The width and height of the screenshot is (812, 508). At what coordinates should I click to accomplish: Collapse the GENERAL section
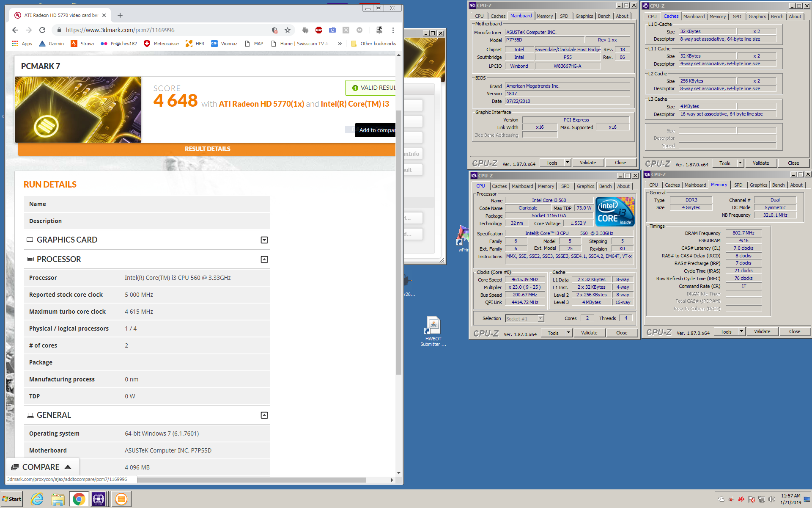264,415
